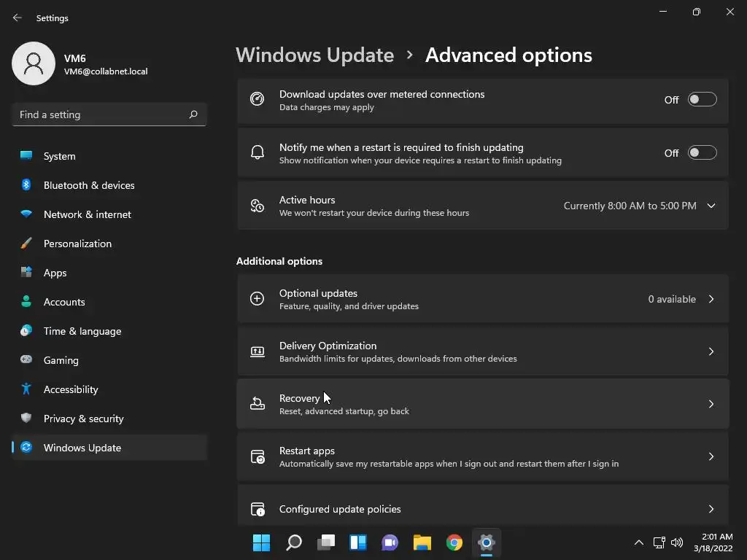The image size is (747, 560).
Task: Toggle Download updates over metered connections
Action: coord(703,99)
